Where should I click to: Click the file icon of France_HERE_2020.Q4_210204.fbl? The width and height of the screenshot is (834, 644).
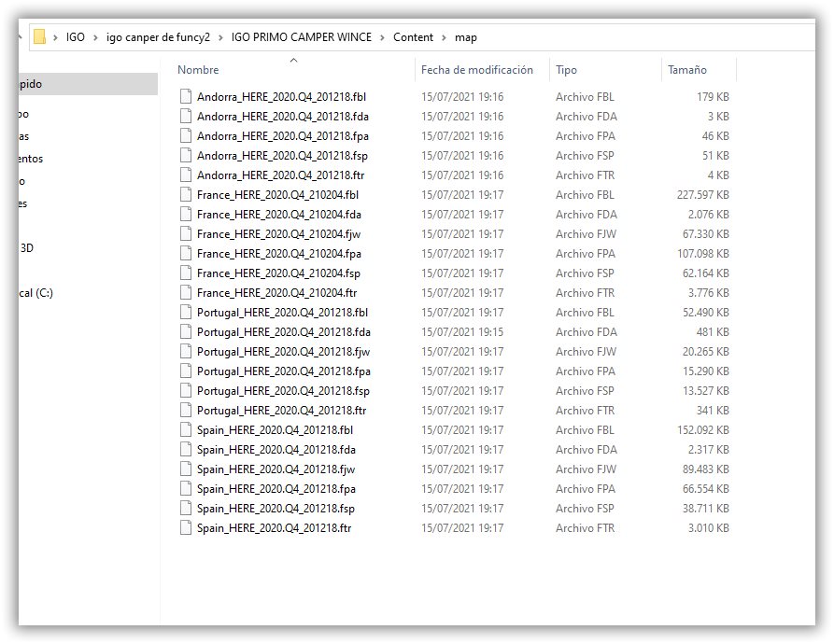186,194
